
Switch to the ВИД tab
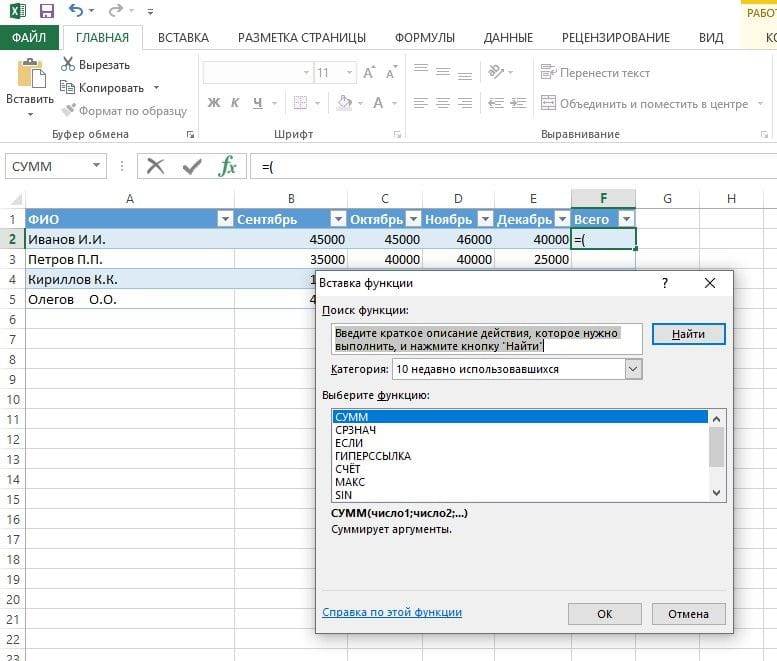(x=711, y=38)
